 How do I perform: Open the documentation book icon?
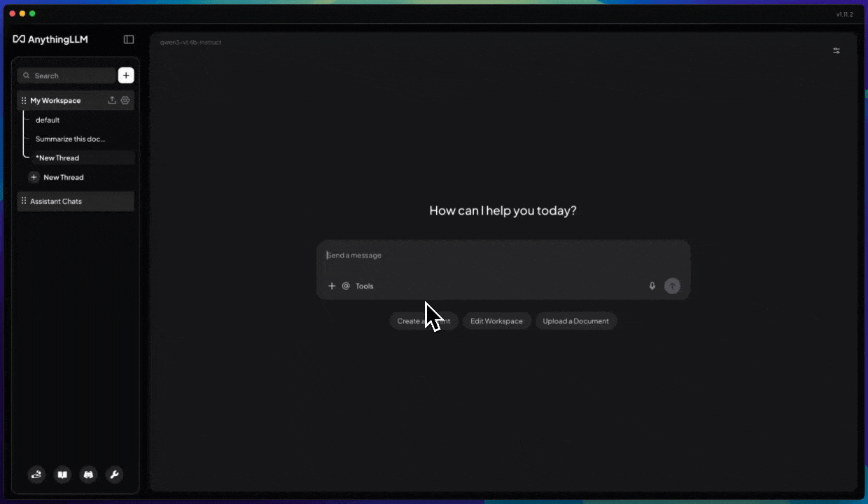click(62, 475)
